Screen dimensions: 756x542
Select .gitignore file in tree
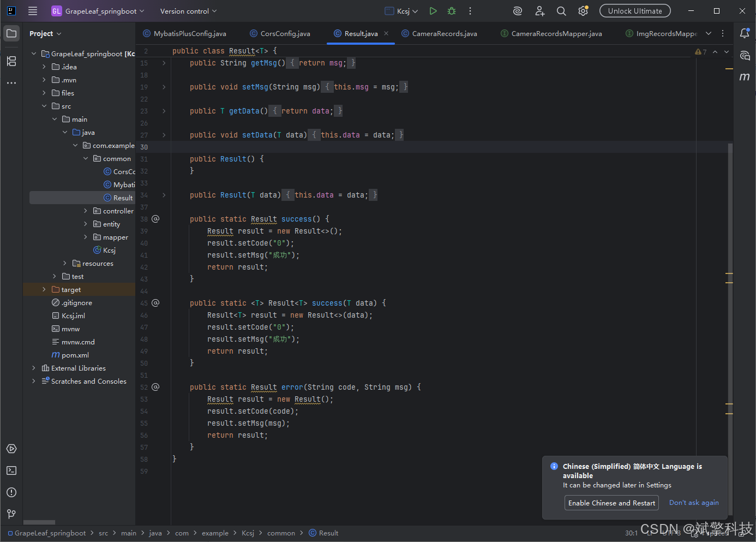tap(71, 303)
